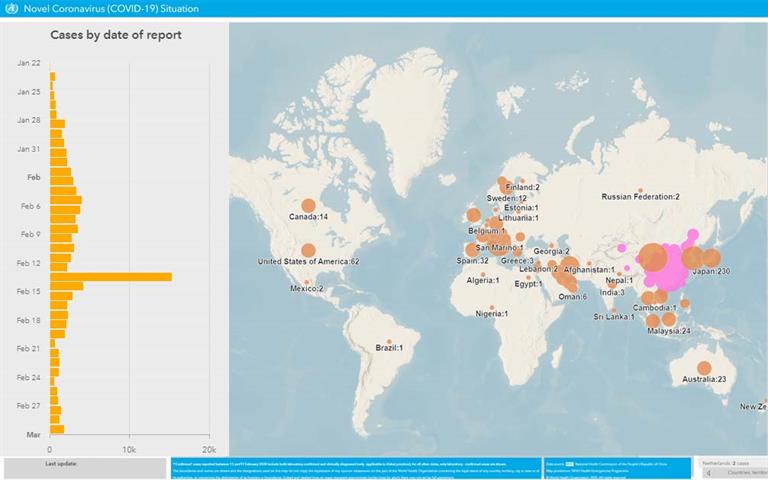Select the bottom-most bar near Mar
Image resolution: width=768 pixels, height=480 pixels.
point(57,429)
